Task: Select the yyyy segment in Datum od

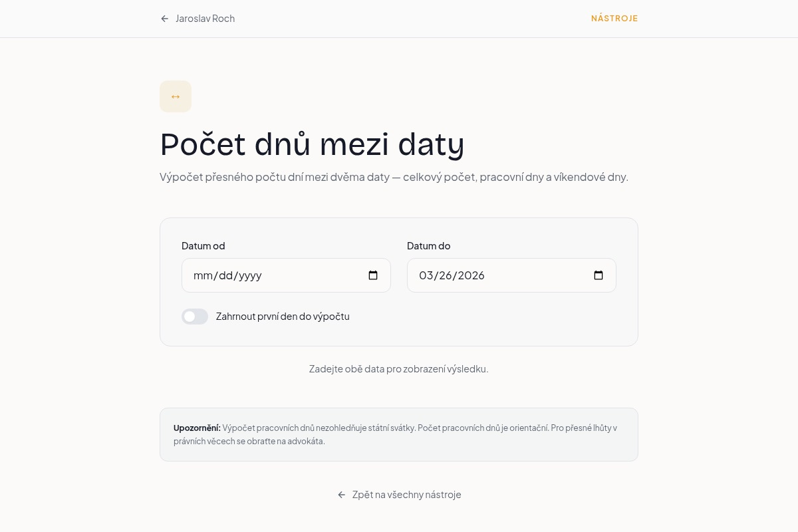Action: [250, 275]
